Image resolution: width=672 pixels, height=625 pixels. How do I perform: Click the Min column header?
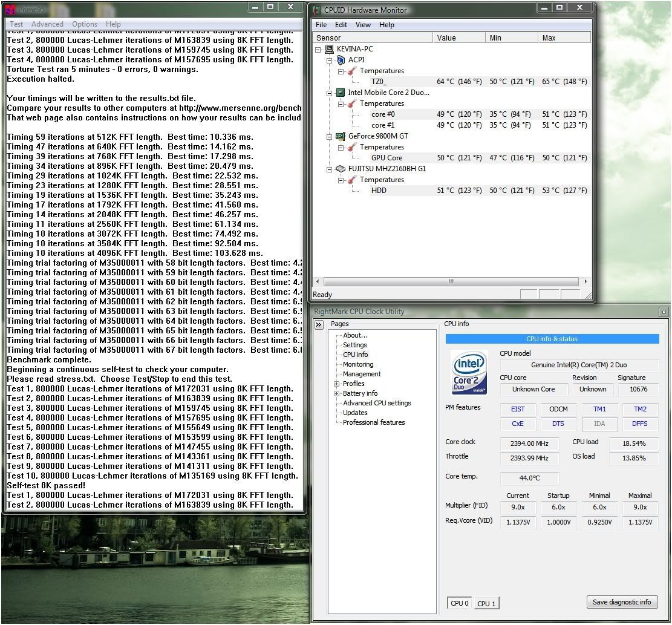coord(512,38)
